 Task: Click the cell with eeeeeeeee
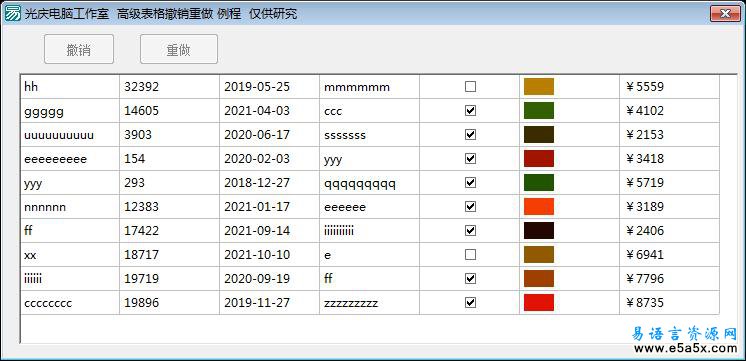[70, 158]
